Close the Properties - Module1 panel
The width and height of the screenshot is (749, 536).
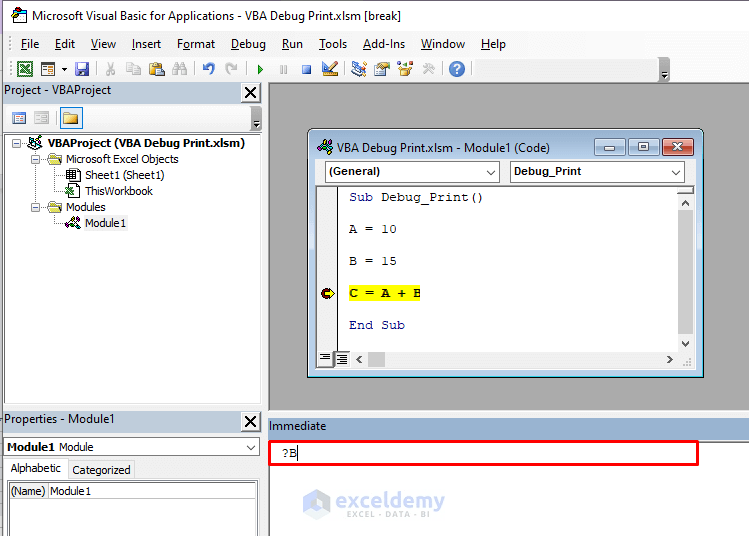click(x=251, y=421)
